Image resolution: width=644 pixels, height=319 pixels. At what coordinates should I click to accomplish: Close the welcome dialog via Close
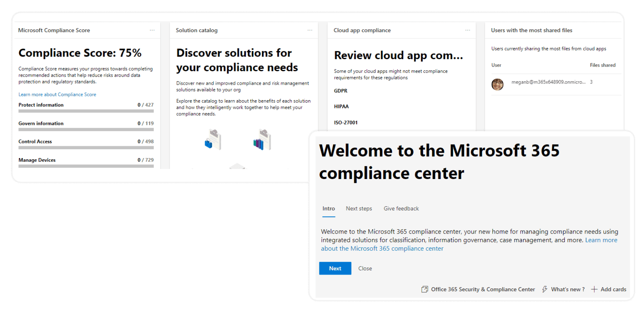(365, 268)
